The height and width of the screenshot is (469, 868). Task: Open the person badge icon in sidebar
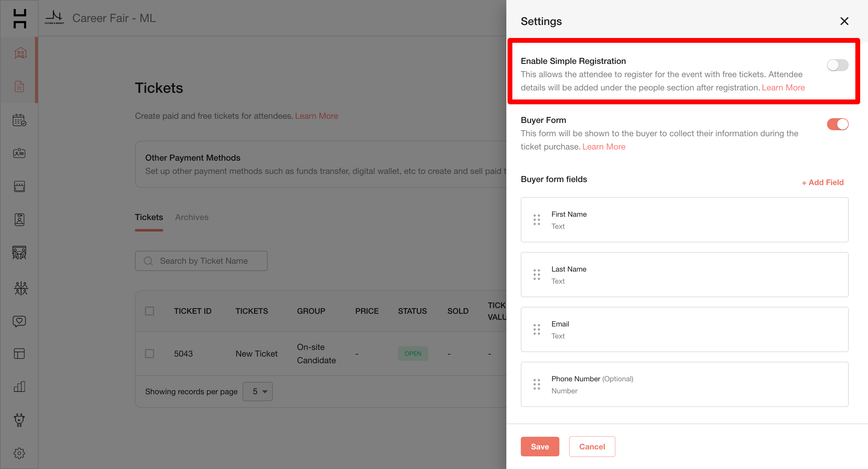(x=19, y=219)
